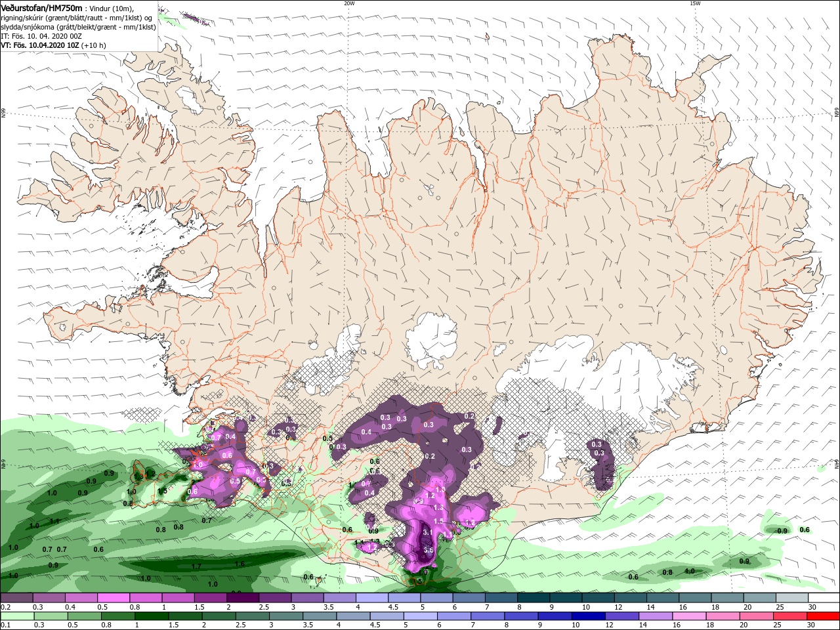The width and height of the screenshot is (840, 630).
Task: Click the 1.6 rainfall value offshore
Action: click(x=240, y=564)
